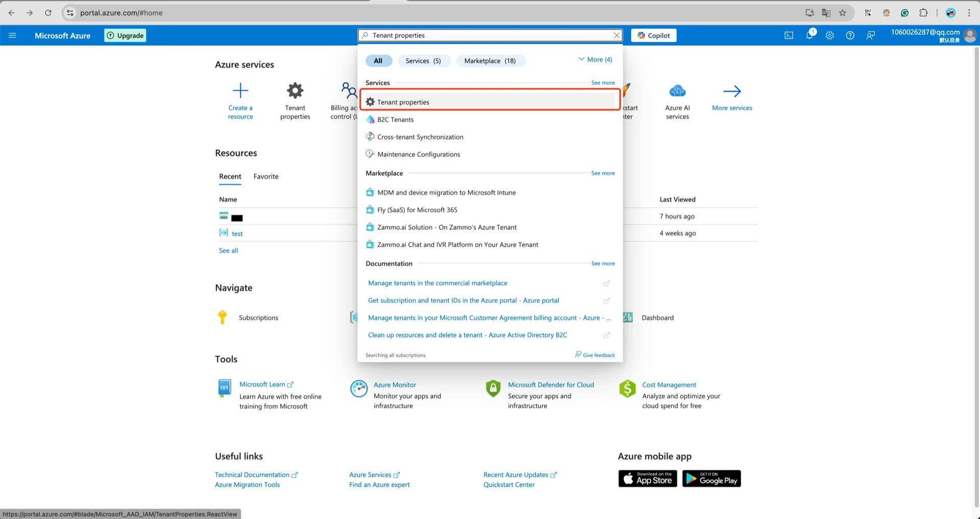Click the user account avatar
This screenshot has height=519, width=980.
970,35
